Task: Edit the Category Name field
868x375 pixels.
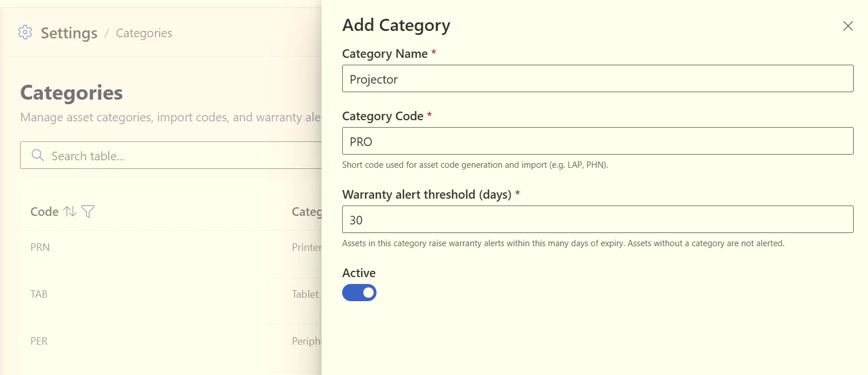Action: pos(597,78)
